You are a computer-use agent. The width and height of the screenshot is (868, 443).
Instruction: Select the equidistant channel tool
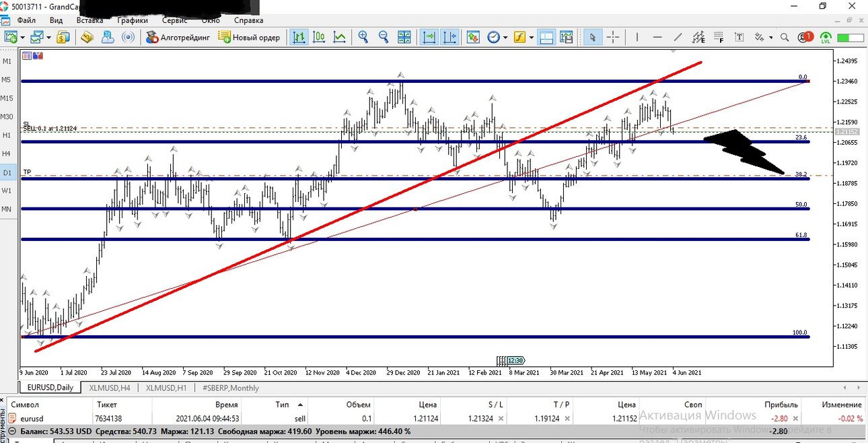[698, 37]
